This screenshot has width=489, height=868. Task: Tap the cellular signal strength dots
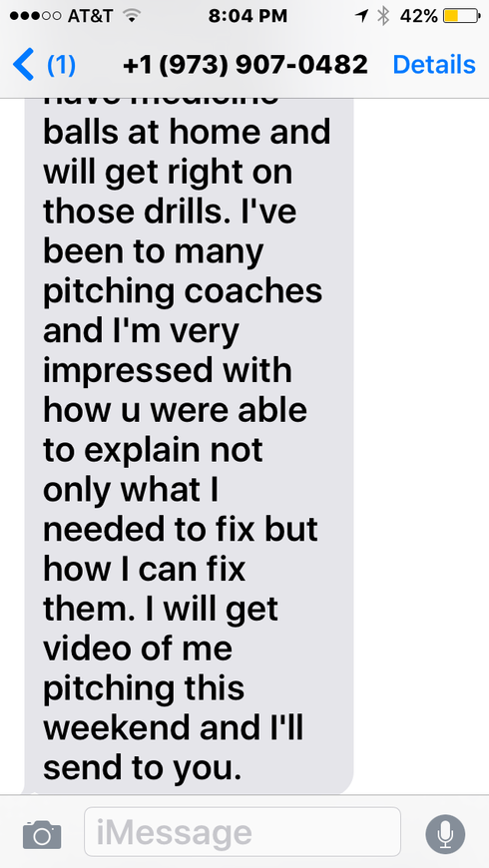point(36,16)
